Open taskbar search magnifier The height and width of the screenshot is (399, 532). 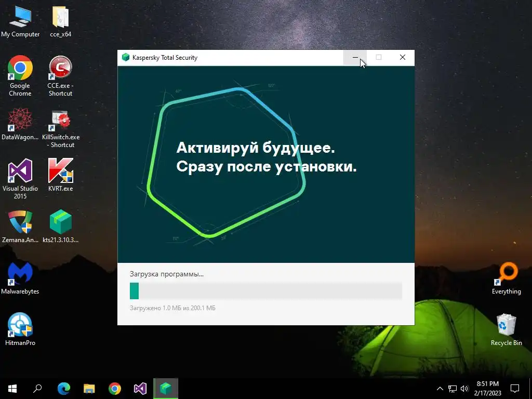click(37, 389)
